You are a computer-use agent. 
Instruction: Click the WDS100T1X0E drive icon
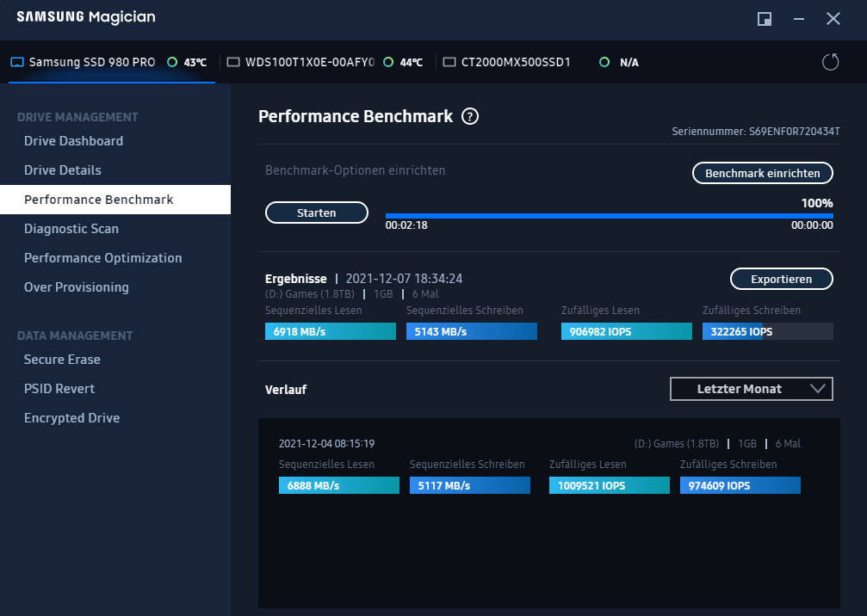(x=233, y=62)
